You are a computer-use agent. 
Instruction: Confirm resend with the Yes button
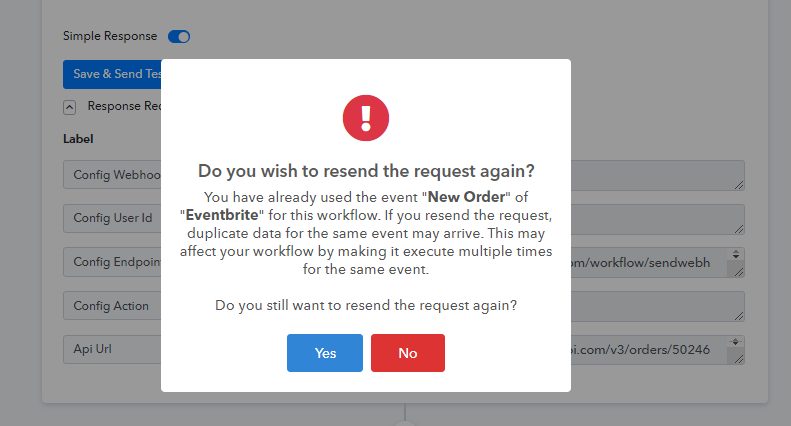(325, 353)
